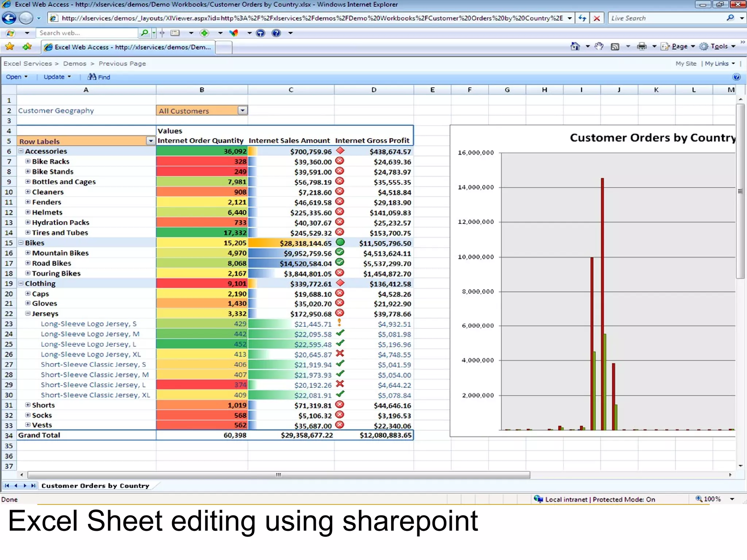Click the last sheet navigation arrow
Image resolution: width=747 pixels, height=560 pixels.
pyautogui.click(x=33, y=486)
